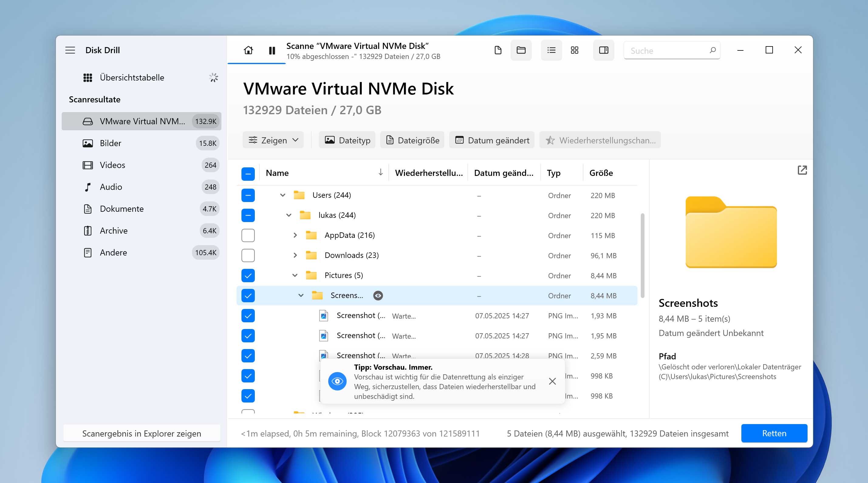Uncheck the Pictures (5) checkbox
The image size is (868, 483).
click(248, 276)
